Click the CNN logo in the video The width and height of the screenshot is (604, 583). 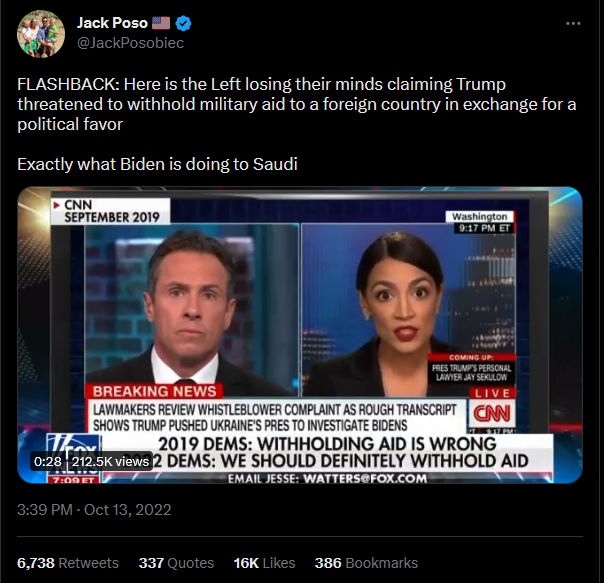pyautogui.click(x=492, y=413)
